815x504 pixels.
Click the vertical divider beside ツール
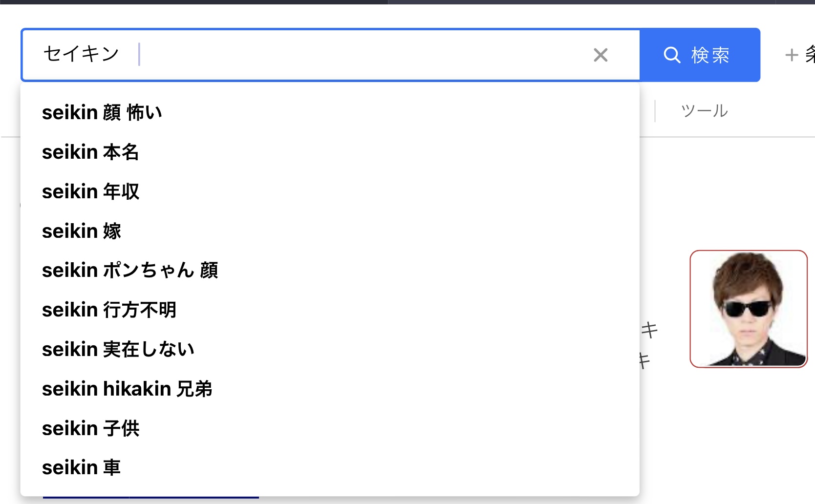tap(655, 111)
